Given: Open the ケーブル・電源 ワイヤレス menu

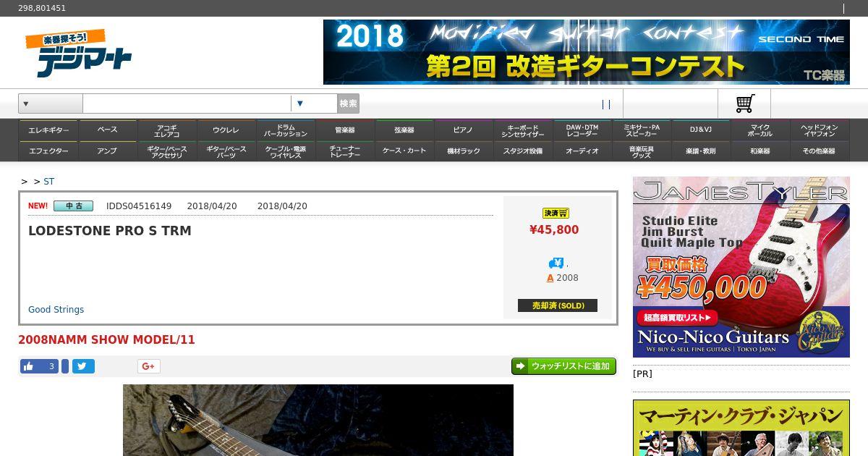Looking at the screenshot, I should coord(286,151).
